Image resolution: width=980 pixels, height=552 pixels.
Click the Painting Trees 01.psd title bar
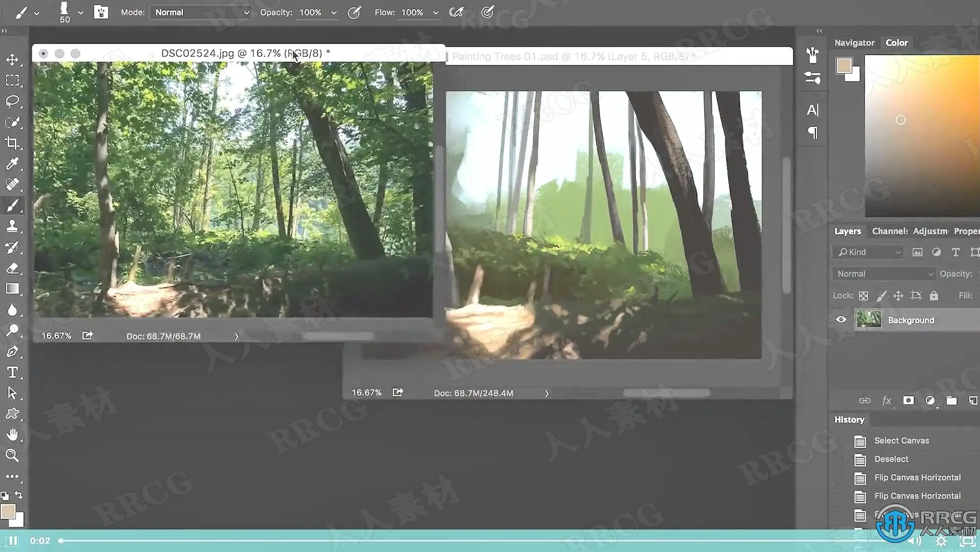click(619, 56)
